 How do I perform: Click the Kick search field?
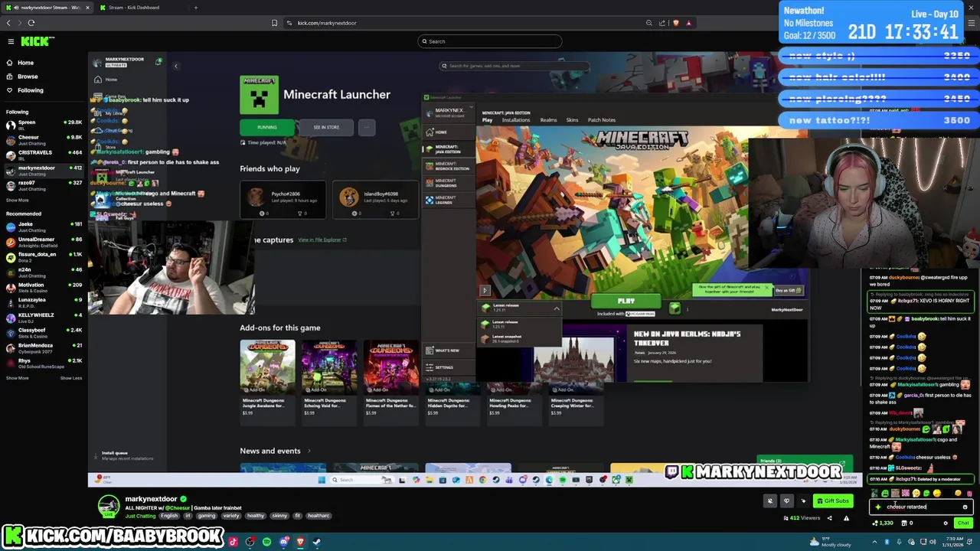(x=490, y=41)
